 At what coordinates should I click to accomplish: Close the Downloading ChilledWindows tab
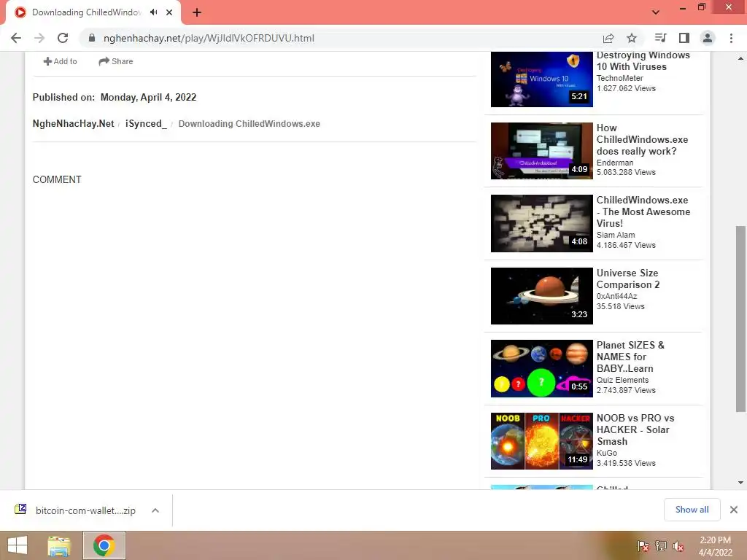coord(169,12)
